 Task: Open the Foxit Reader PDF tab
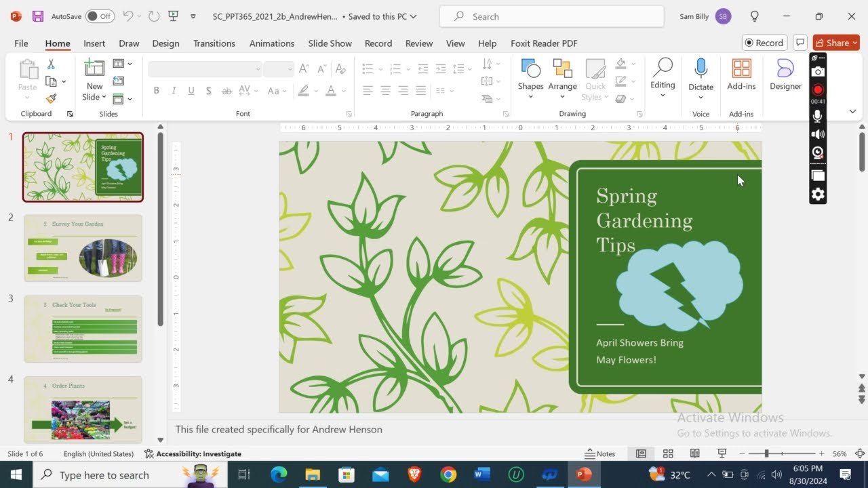point(544,43)
